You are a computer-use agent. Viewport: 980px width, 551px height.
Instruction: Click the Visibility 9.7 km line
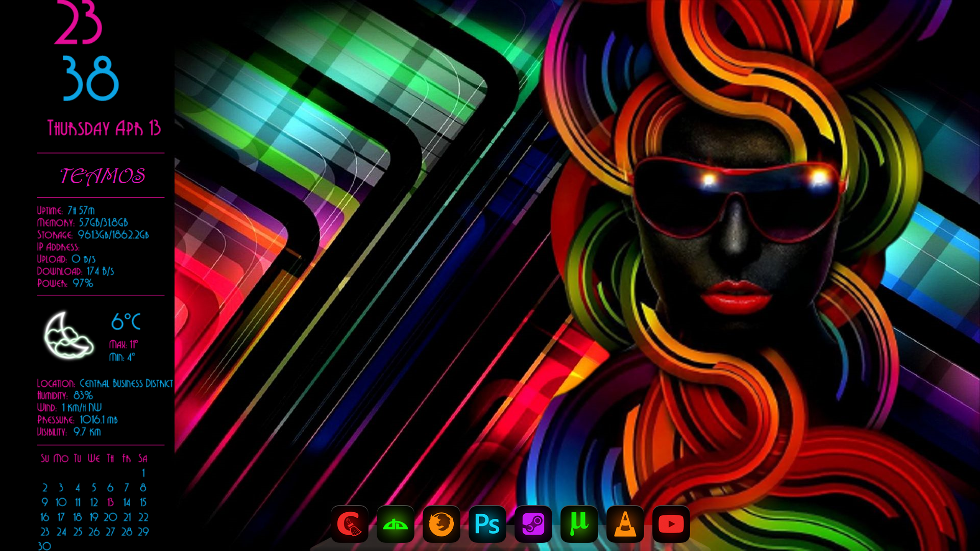[69, 432]
